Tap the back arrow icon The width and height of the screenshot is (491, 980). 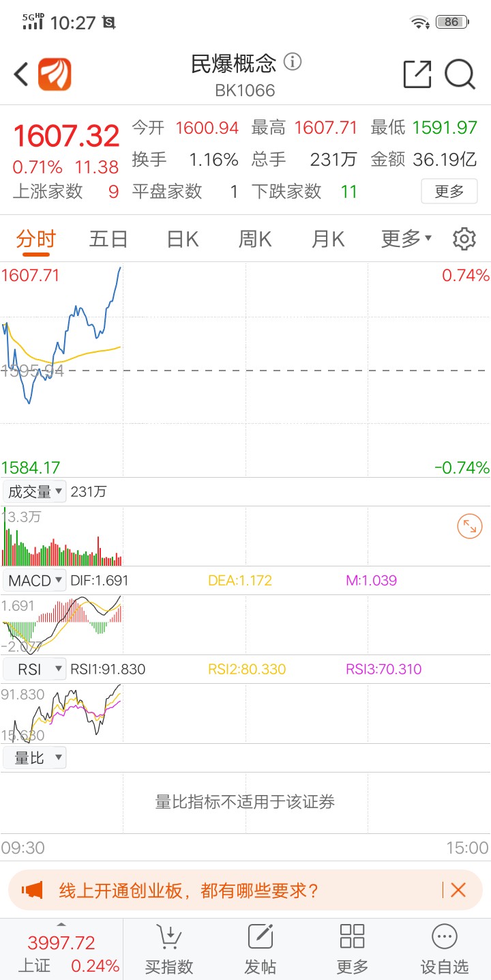[x=21, y=74]
